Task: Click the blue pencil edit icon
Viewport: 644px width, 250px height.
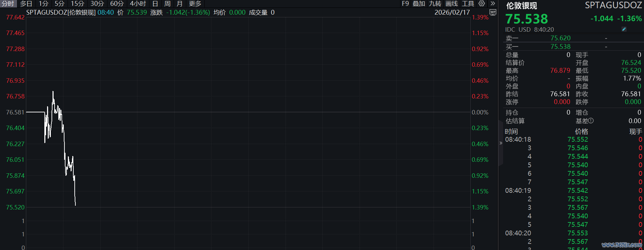Action: [624, 29]
